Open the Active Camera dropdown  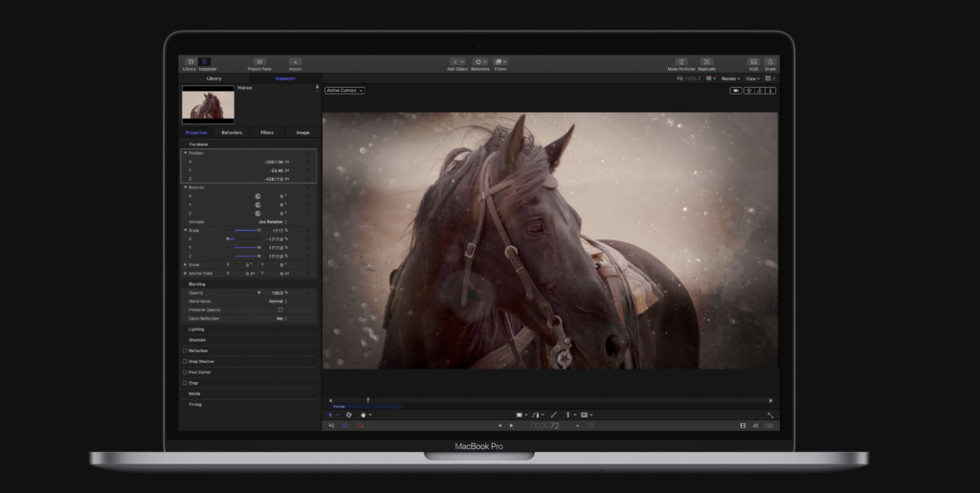[345, 91]
